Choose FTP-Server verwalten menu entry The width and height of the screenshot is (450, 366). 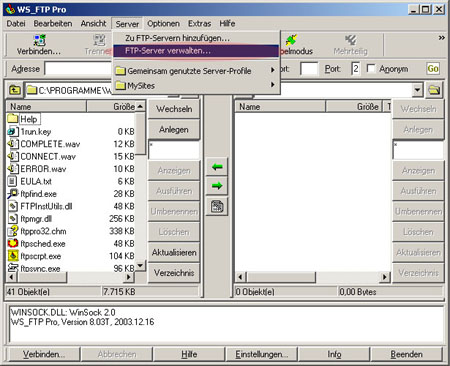tap(196, 51)
